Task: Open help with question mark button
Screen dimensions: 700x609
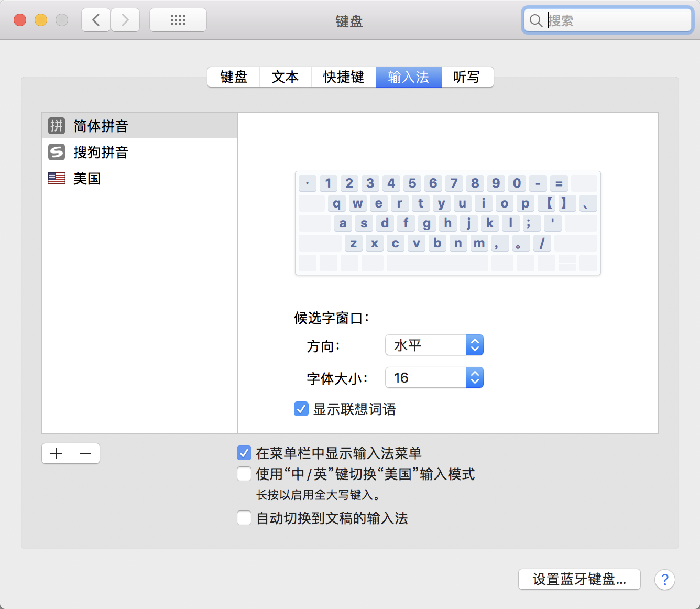Action: tap(664, 580)
